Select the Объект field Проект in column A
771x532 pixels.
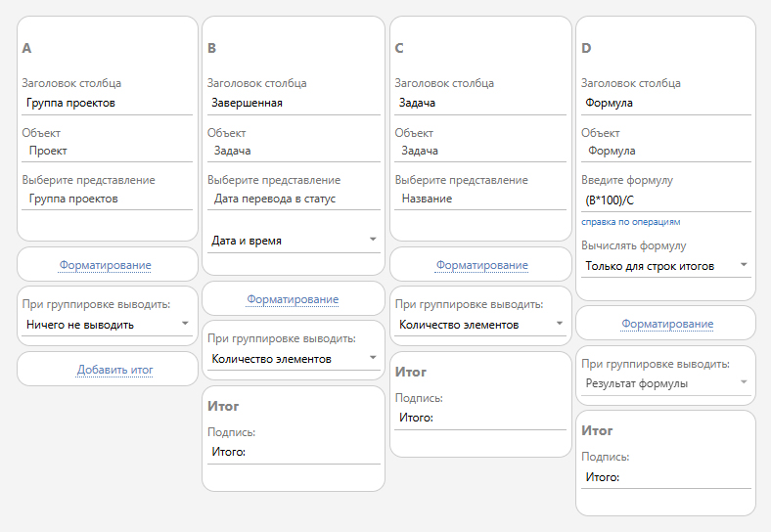(108, 151)
